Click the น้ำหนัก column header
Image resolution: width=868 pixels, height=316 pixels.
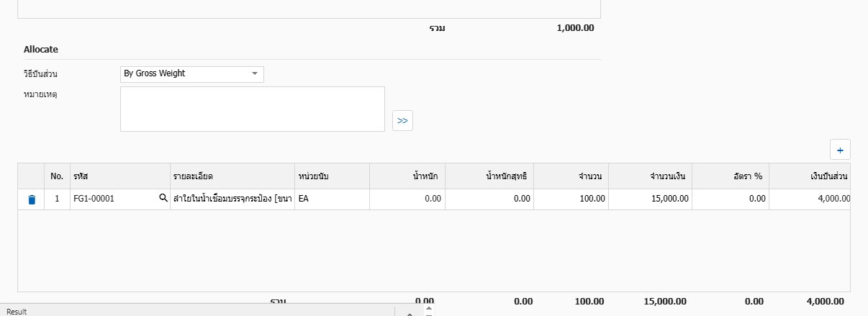(x=407, y=176)
